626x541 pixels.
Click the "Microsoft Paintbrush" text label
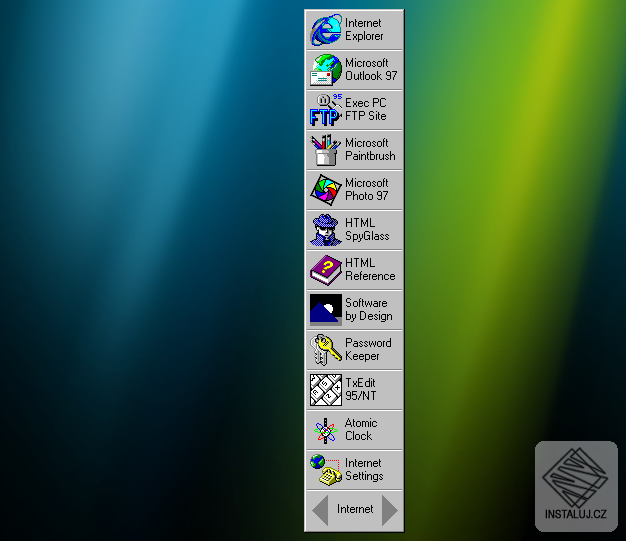(x=370, y=149)
